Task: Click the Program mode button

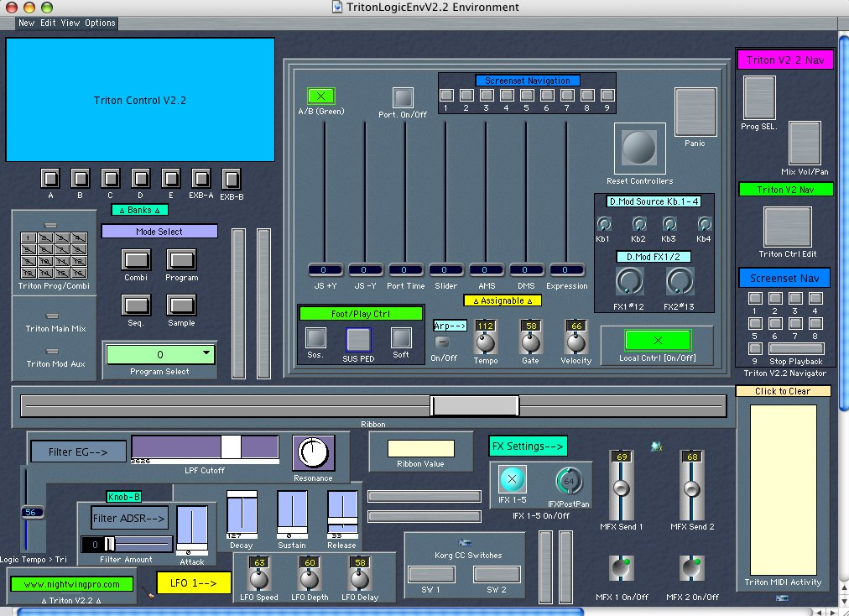Action: pyautogui.click(x=181, y=259)
